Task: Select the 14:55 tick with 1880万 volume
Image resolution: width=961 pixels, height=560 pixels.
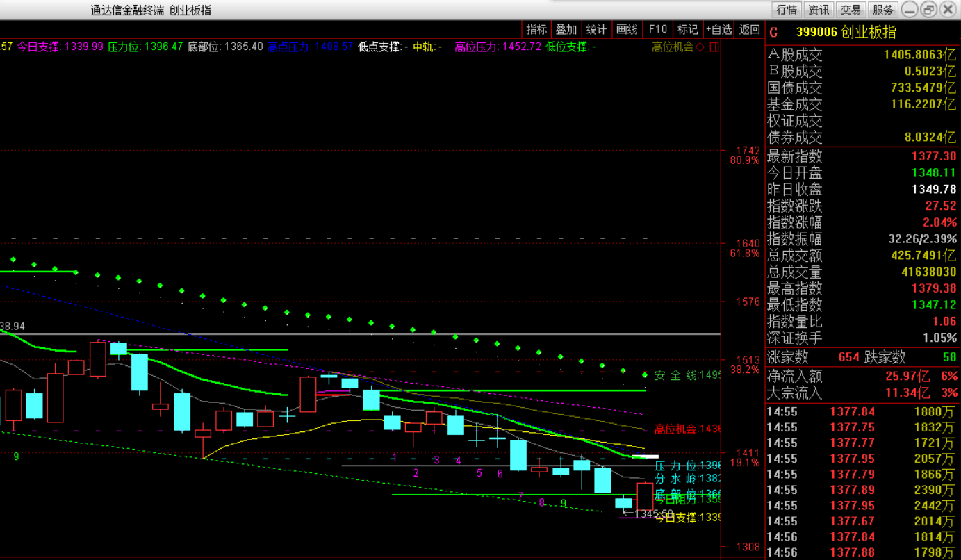Action: pos(862,411)
